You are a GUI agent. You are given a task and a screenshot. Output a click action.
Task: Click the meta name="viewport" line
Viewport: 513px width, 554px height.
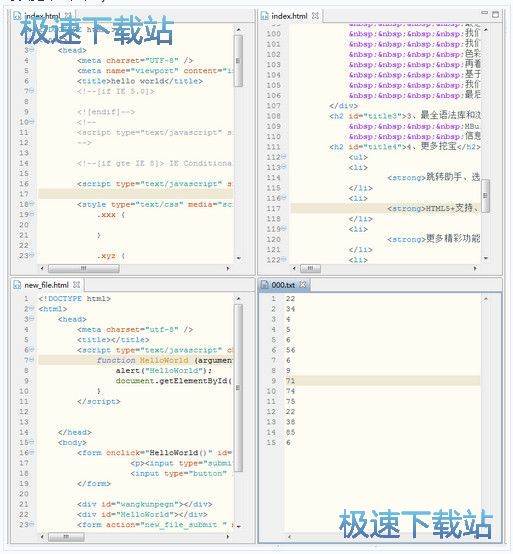pos(155,71)
